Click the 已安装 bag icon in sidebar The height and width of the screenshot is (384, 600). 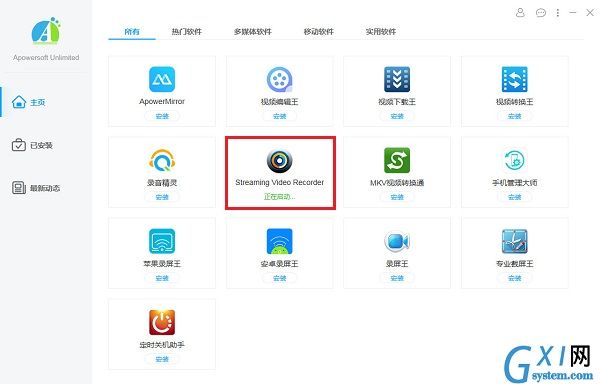19,145
